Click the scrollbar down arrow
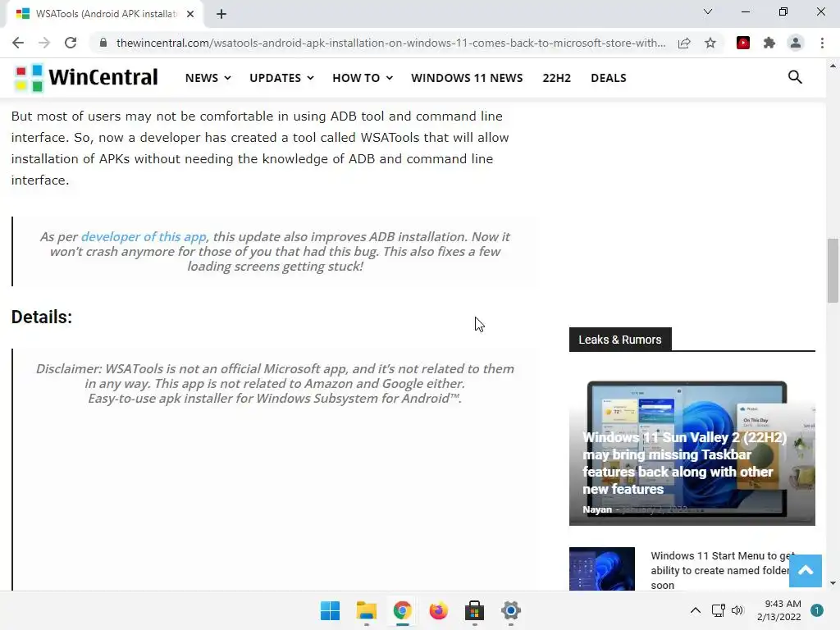Viewport: 840px width, 630px height. click(x=833, y=583)
